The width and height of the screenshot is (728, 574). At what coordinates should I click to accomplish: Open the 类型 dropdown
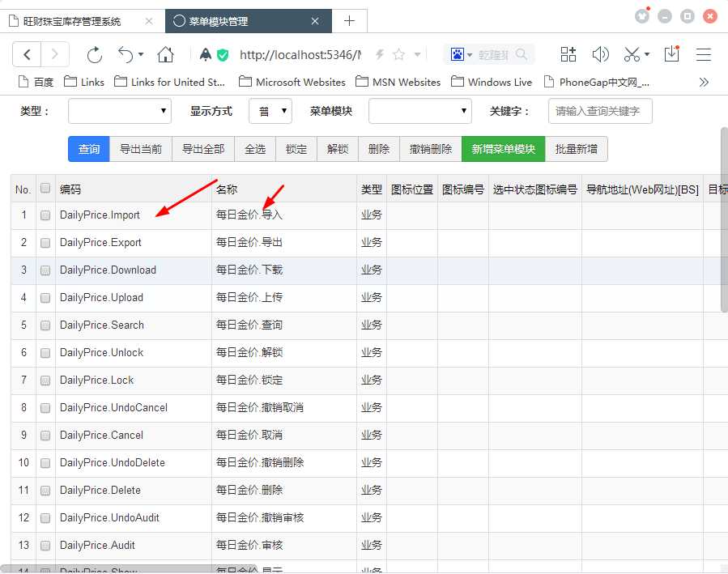(119, 111)
